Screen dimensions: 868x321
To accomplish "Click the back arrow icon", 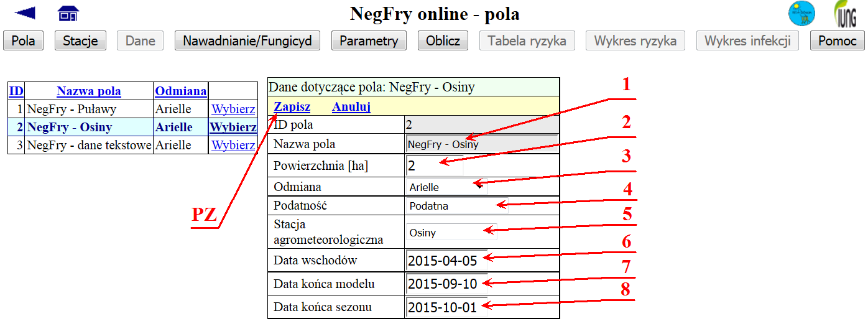I will tap(25, 13).
